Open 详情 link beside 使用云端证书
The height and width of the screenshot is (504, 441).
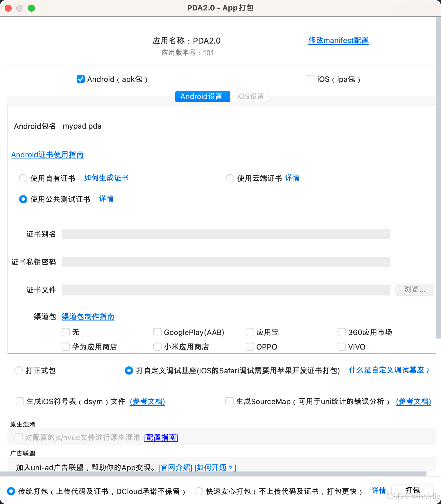coord(292,178)
